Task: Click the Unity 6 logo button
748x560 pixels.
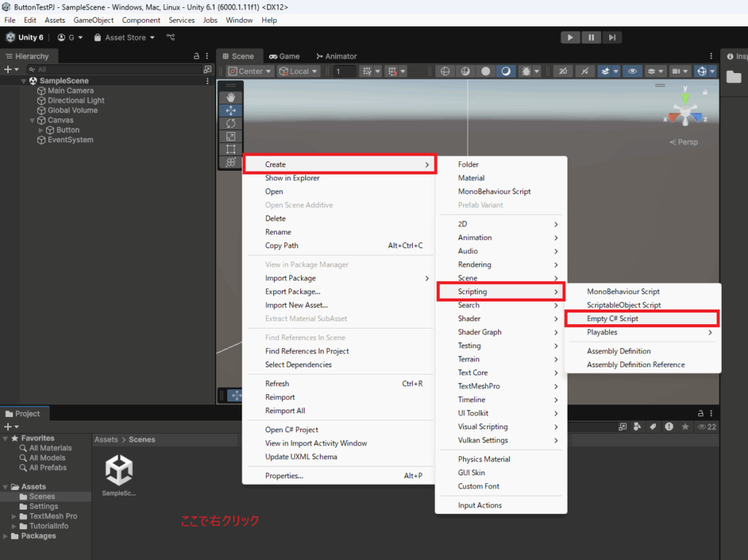Action: click(x=25, y=37)
